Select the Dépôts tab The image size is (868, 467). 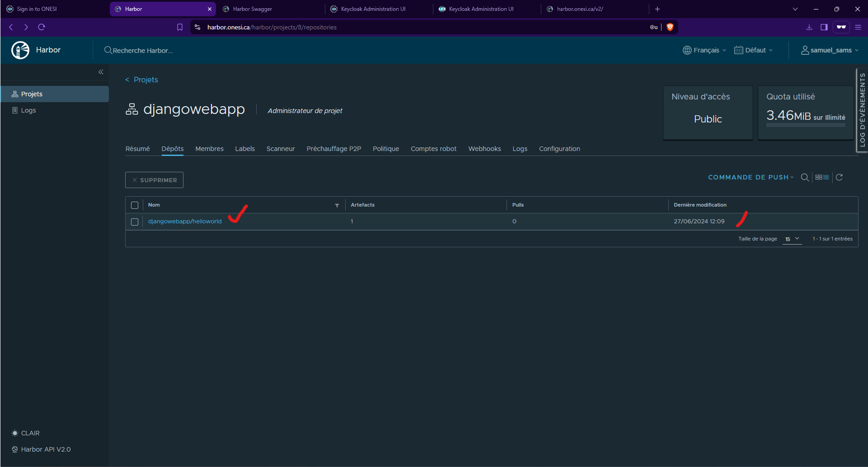173,149
